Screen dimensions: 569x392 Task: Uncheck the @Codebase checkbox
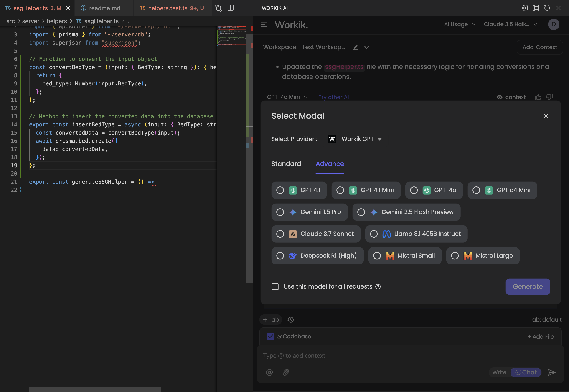tap(270, 337)
